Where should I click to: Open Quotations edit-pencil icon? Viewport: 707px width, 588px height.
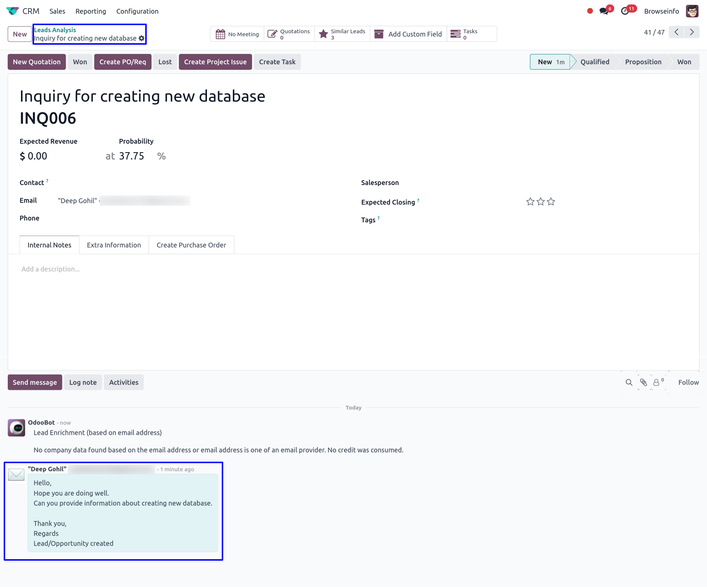point(272,34)
